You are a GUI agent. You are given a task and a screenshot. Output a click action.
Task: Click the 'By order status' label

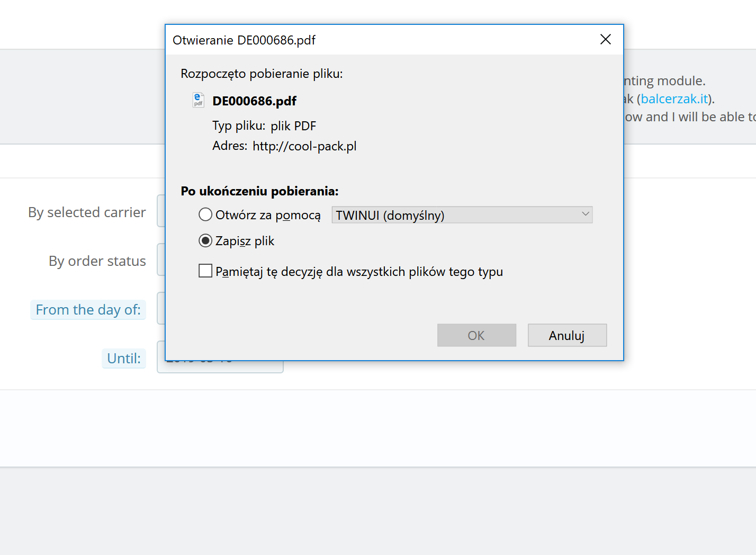tap(97, 261)
